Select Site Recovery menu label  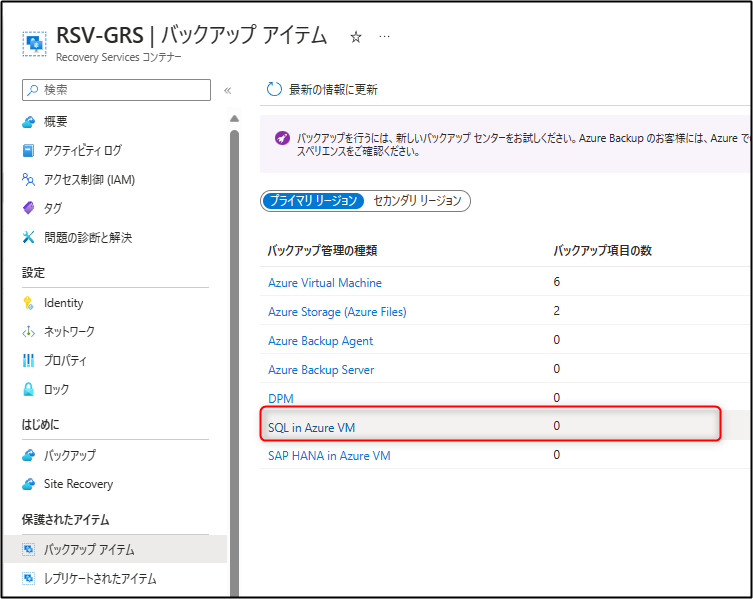click(x=78, y=484)
